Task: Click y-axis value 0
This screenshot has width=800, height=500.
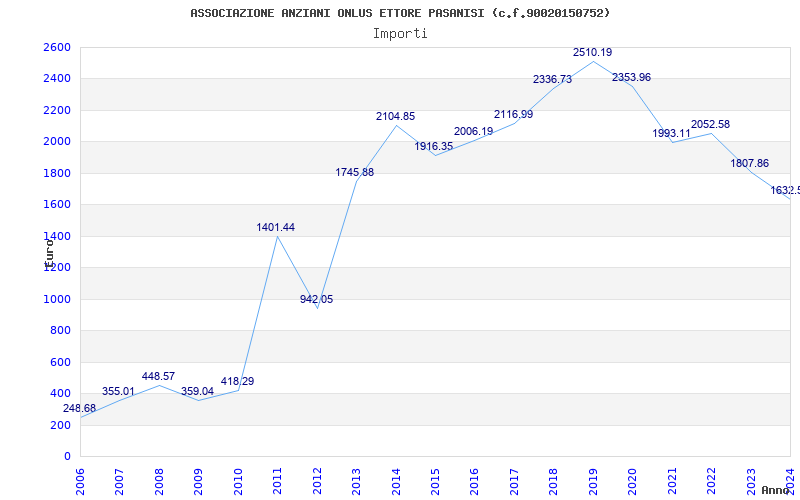Action: (x=67, y=456)
